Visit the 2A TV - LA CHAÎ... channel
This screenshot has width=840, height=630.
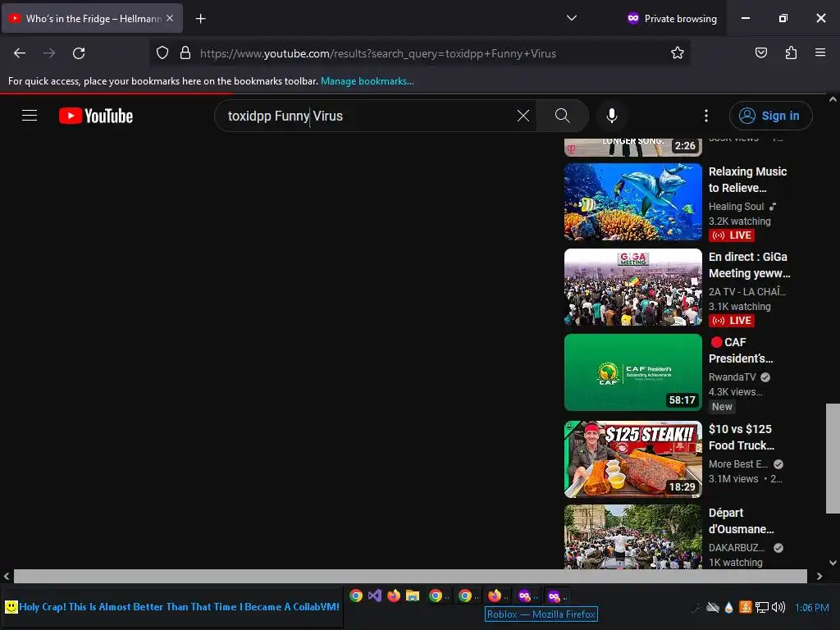(746, 291)
